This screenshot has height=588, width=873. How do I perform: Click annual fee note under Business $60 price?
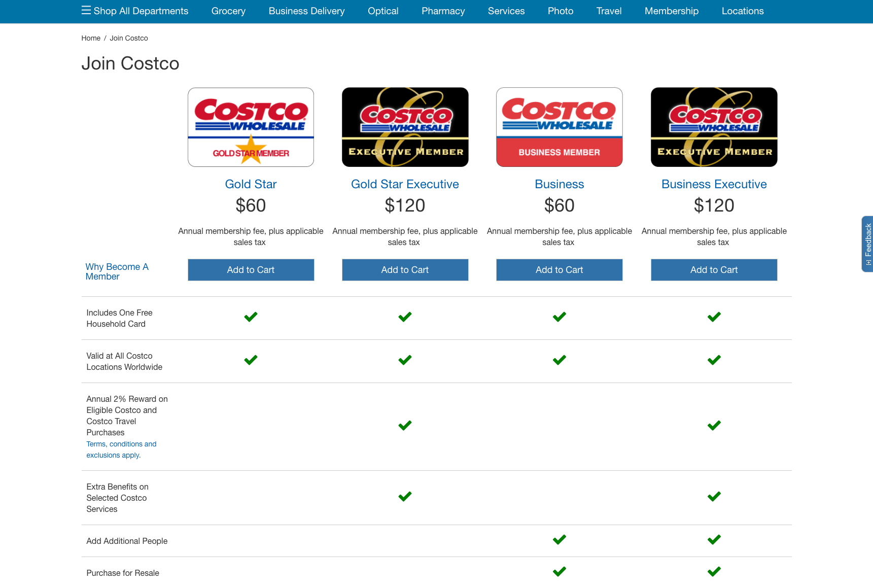pos(560,237)
